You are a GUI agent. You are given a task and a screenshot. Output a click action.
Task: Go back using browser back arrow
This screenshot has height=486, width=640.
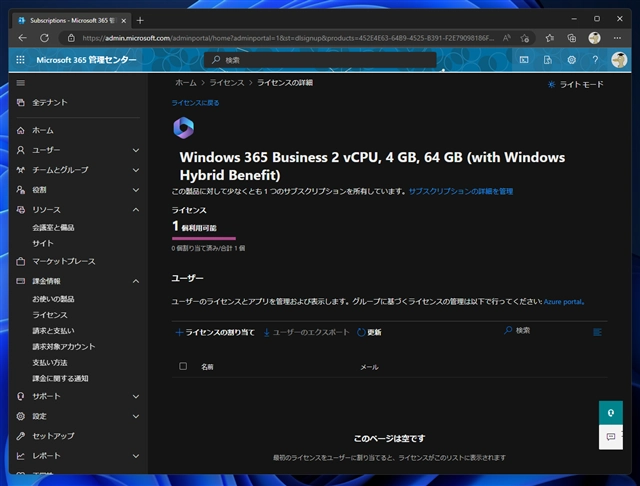coord(22,38)
